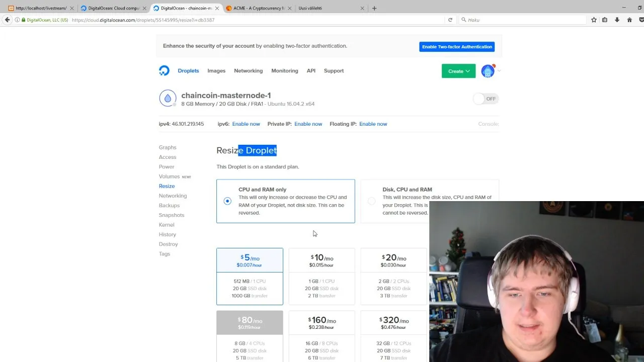This screenshot has width=644, height=362.
Task: Open Backups in the droplet sidebar
Action: tap(169, 205)
